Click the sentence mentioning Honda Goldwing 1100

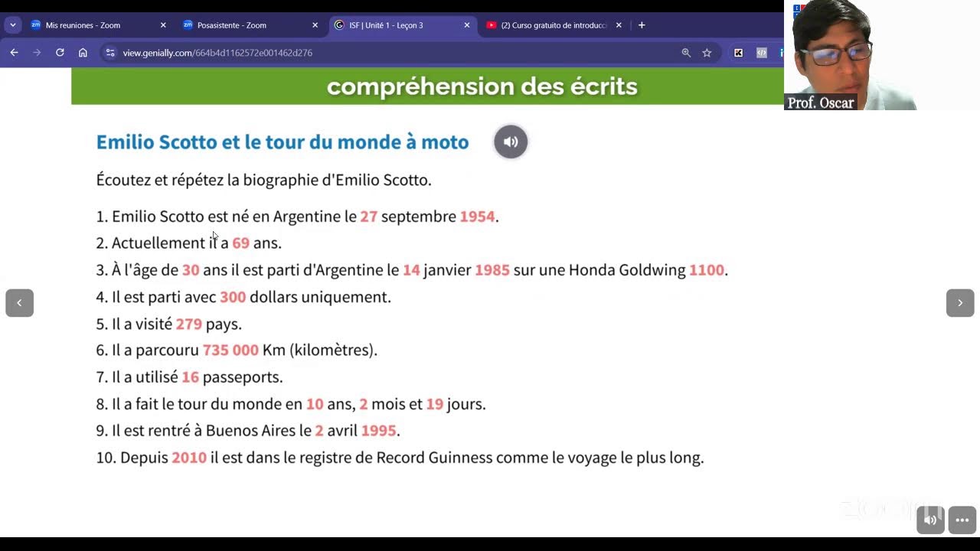point(412,270)
